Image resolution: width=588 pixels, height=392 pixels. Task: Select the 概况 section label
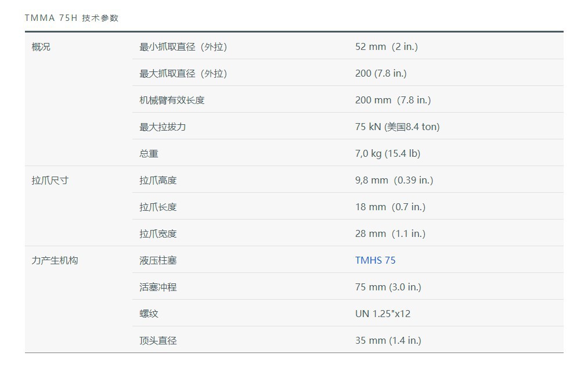tap(41, 46)
